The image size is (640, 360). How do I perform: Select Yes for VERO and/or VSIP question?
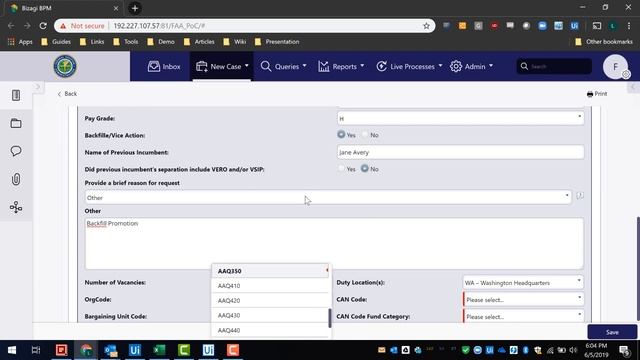(x=341, y=168)
